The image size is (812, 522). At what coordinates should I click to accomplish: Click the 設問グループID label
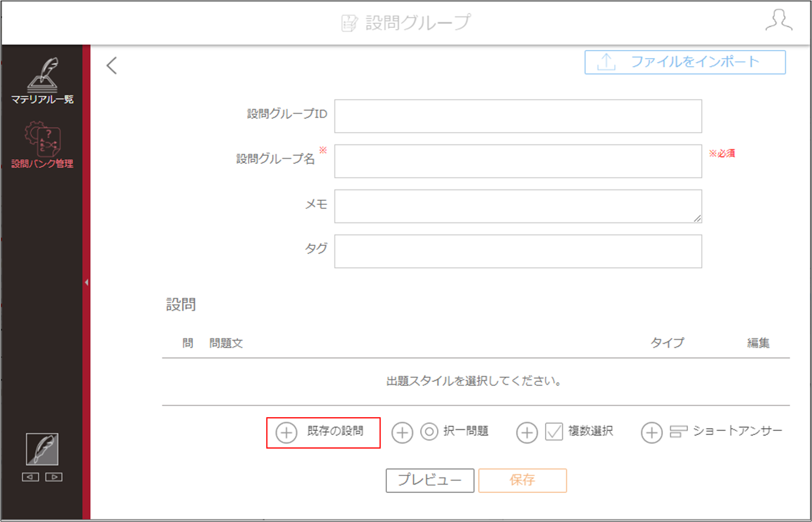point(287,114)
